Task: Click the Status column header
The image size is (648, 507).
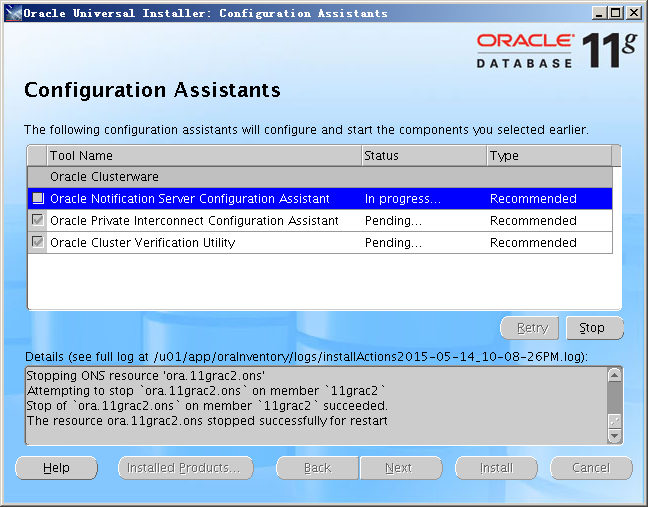Action: pyautogui.click(x=422, y=156)
